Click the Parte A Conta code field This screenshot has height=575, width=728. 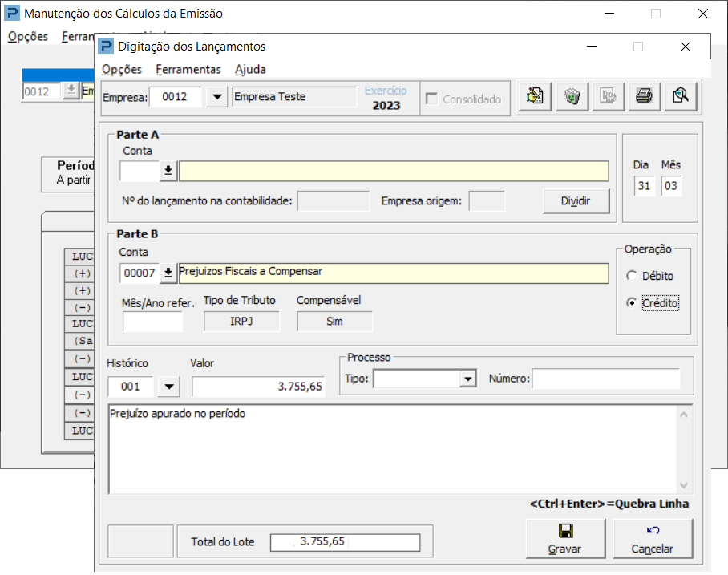click(x=140, y=171)
